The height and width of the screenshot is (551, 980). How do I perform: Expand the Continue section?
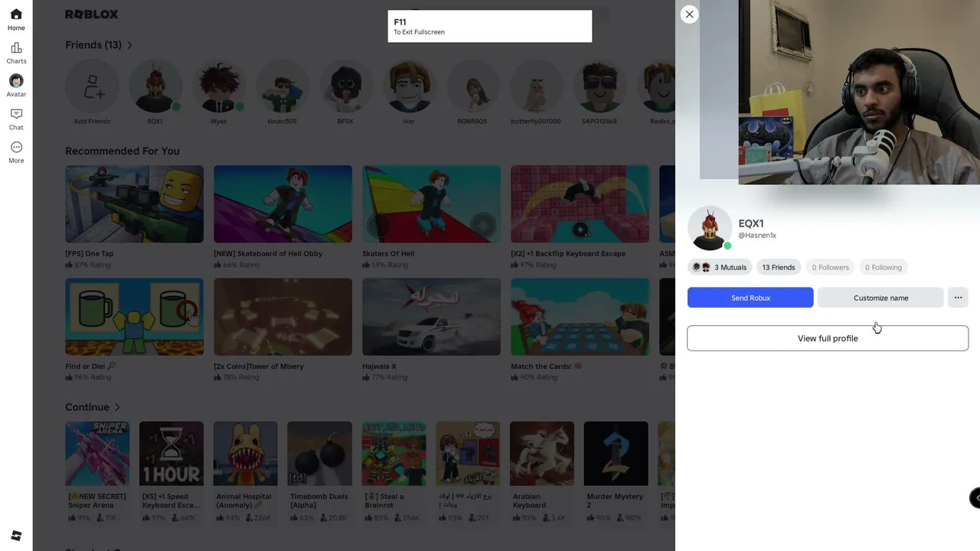point(93,407)
